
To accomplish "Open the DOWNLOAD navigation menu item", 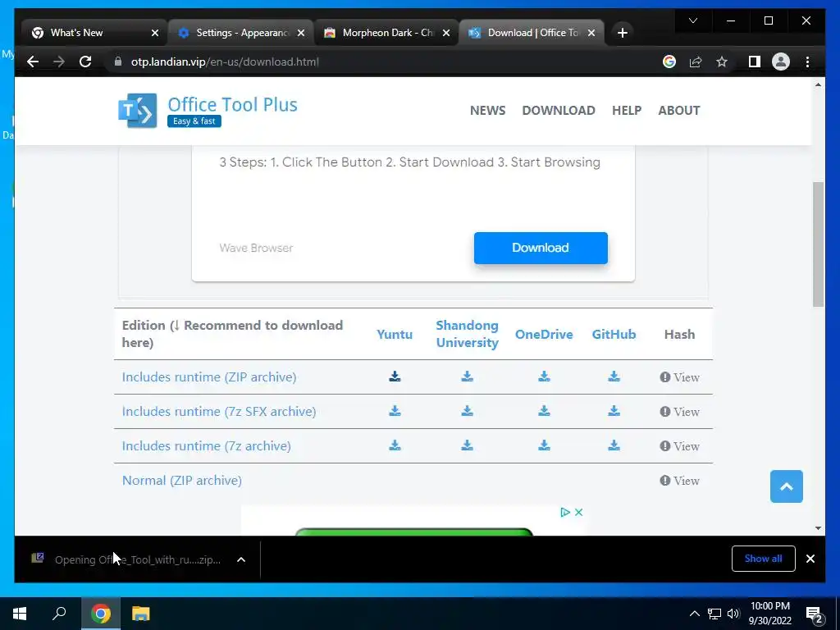I will [x=559, y=111].
